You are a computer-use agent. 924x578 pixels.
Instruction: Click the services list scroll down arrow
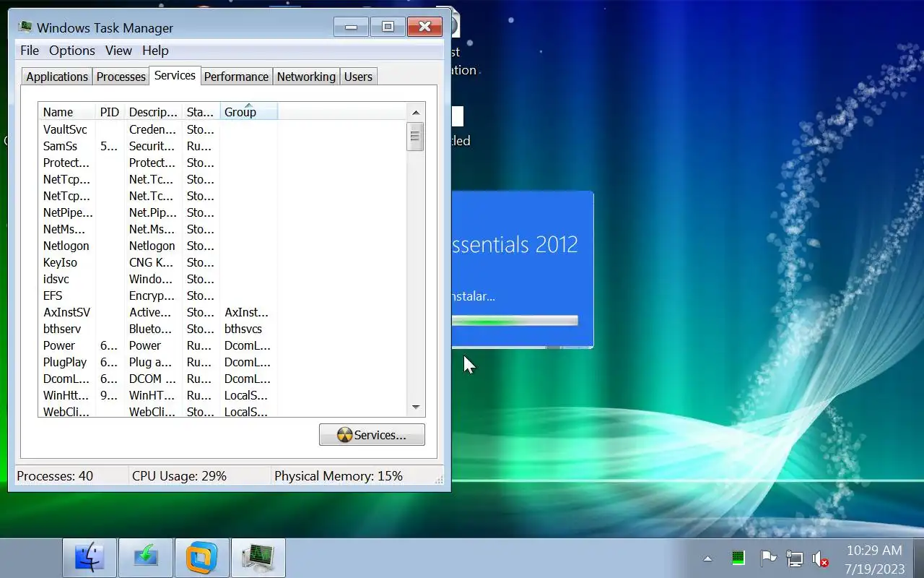click(416, 407)
